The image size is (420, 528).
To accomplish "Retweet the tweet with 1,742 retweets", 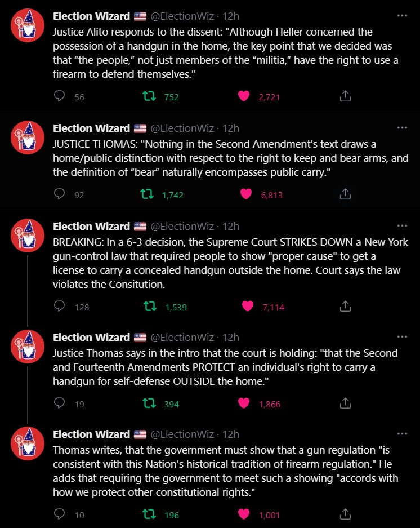I will pyautogui.click(x=147, y=194).
